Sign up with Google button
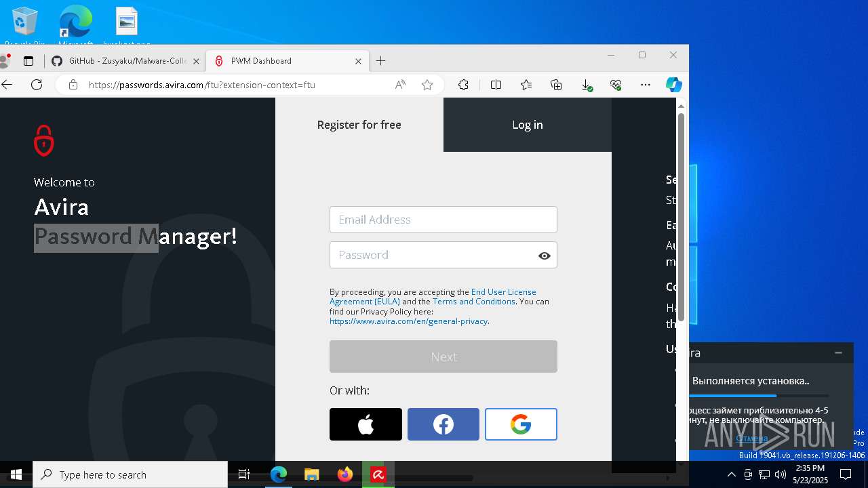The width and height of the screenshot is (868, 488). [x=521, y=424]
